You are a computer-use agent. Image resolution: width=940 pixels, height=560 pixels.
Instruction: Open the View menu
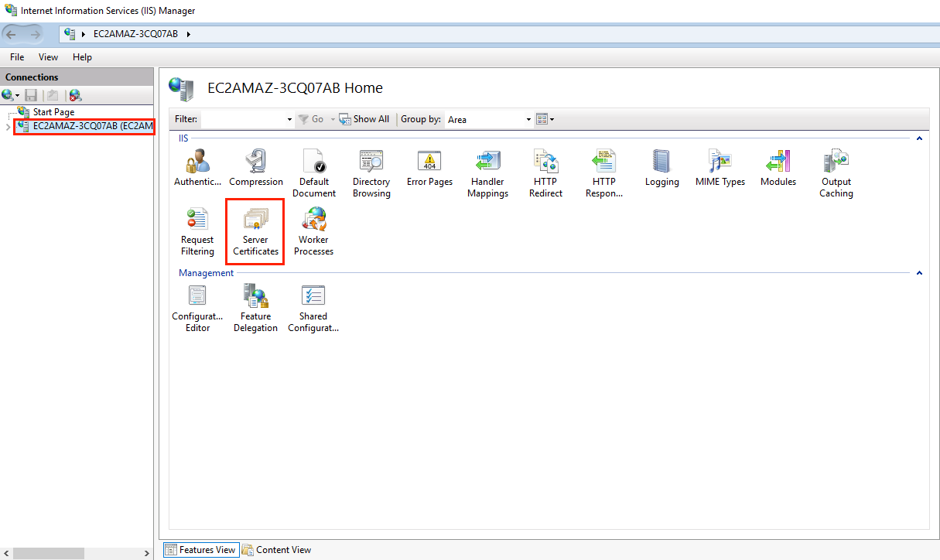click(x=48, y=57)
